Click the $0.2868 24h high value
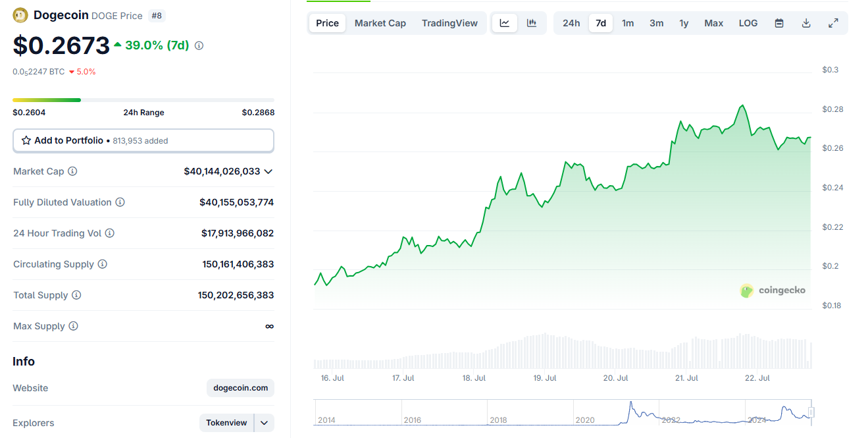This screenshot has height=438, width=868. pyautogui.click(x=258, y=113)
